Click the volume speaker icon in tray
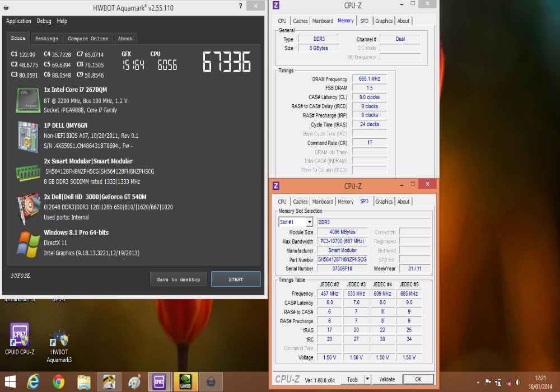560x392 pixels. [x=518, y=382]
